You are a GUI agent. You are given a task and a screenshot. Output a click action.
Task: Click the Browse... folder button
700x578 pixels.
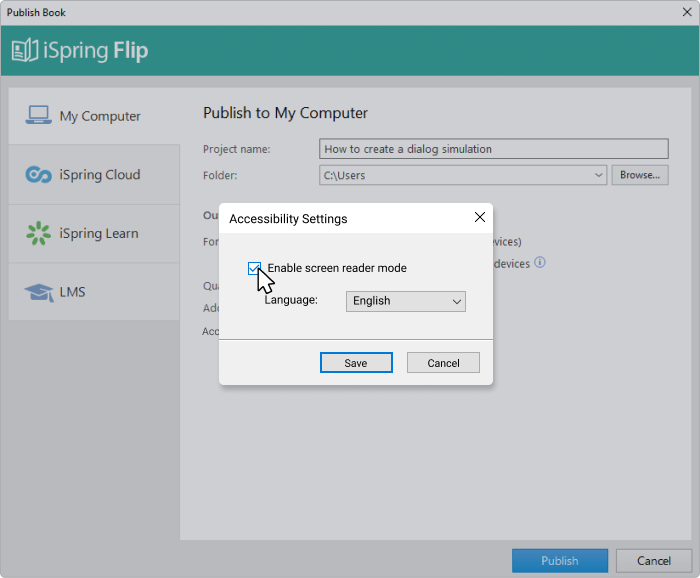640,175
